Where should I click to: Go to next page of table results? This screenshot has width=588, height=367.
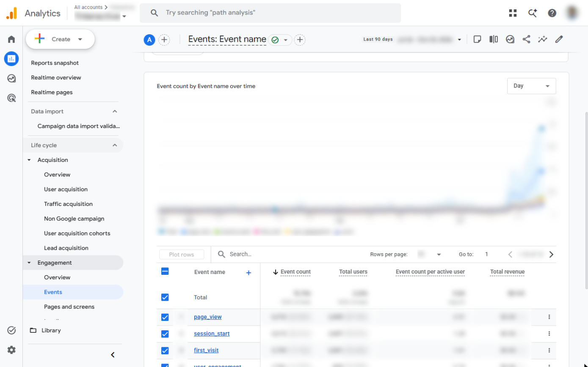551,255
